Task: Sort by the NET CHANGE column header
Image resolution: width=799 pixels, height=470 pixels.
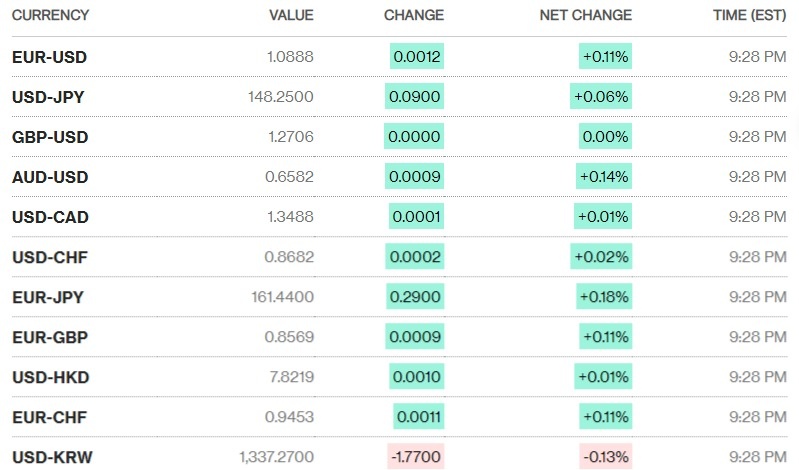Action: [585, 15]
